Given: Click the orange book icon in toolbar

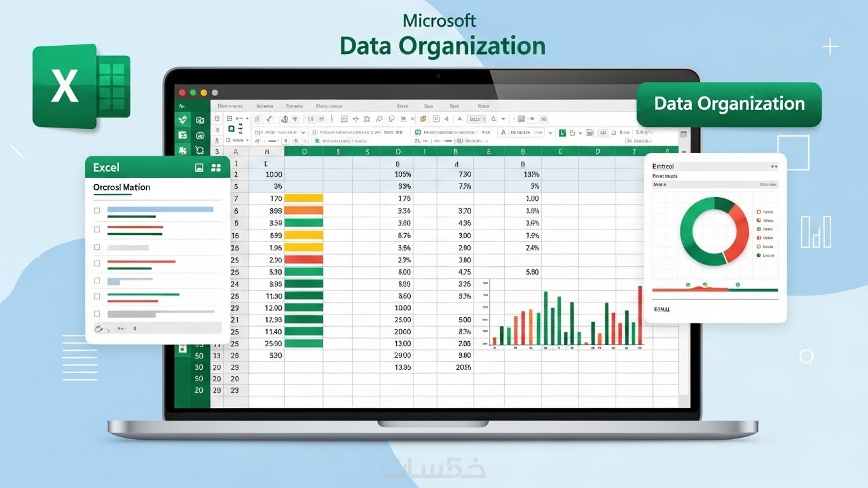Looking at the screenshot, I should (423, 119).
